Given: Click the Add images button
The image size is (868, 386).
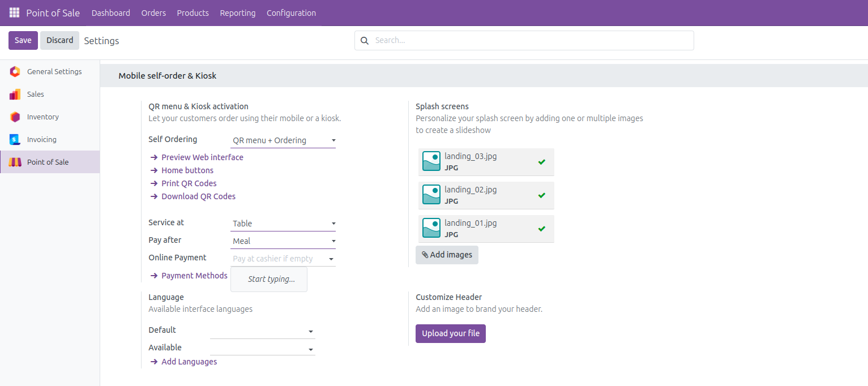Looking at the screenshot, I should pos(447,255).
